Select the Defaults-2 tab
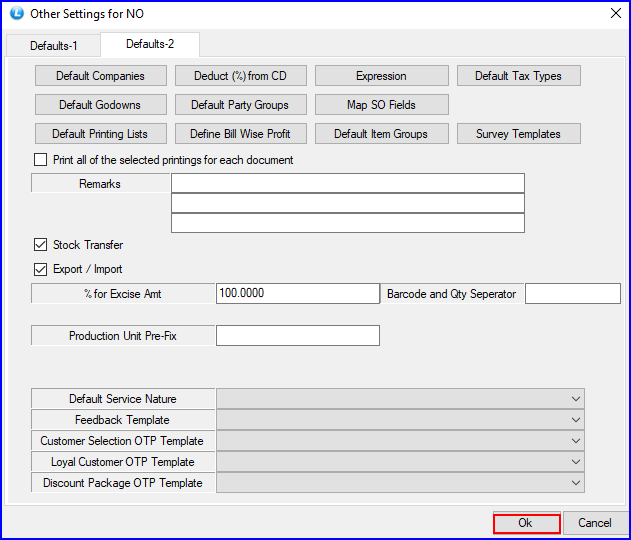The height and width of the screenshot is (540, 631). coord(150,44)
